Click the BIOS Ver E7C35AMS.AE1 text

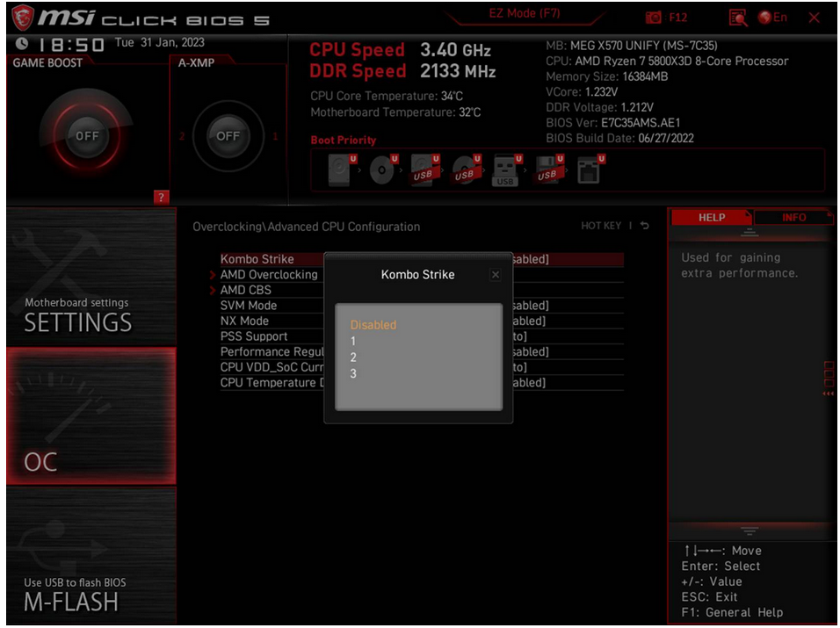(612, 123)
